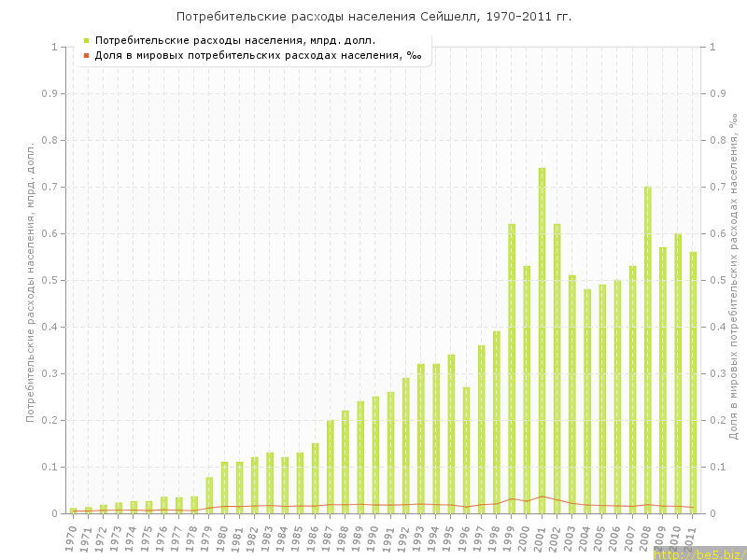The width and height of the screenshot is (747, 560).
Task: Click the 1970 label on the x-axis
Action: point(72,537)
